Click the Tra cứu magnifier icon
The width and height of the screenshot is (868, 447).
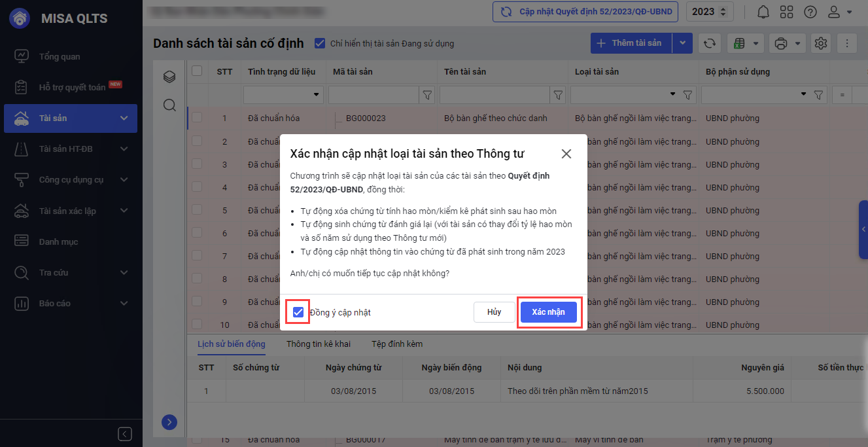point(22,272)
